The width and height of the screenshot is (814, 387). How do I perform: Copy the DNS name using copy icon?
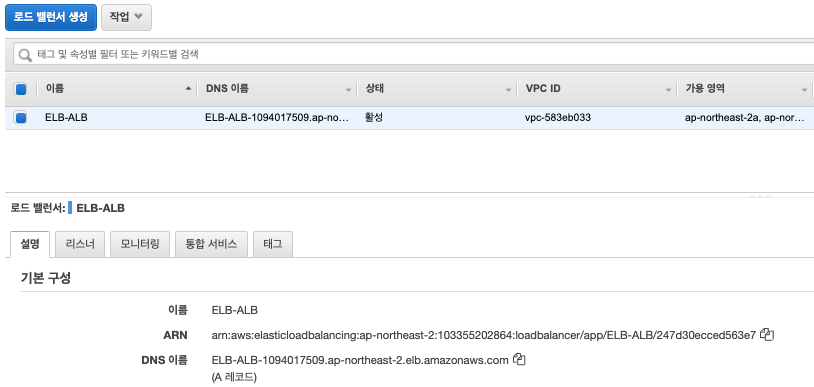519,359
